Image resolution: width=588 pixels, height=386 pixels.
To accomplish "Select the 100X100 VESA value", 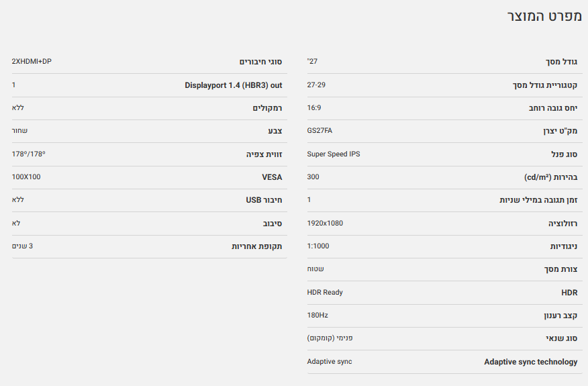I will (26, 177).
